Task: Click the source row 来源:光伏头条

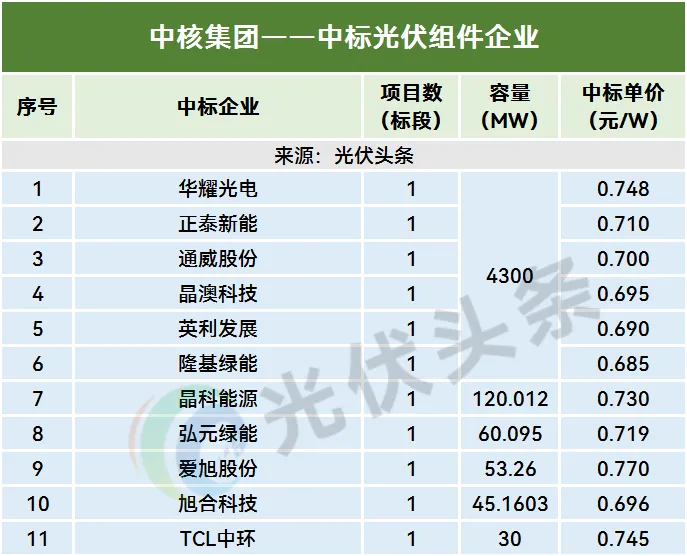Action: (344, 155)
